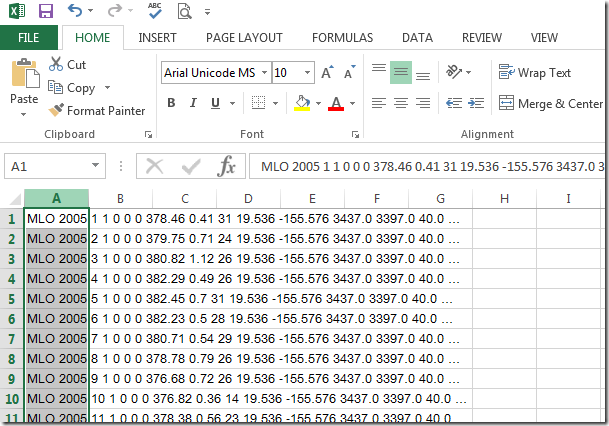The width and height of the screenshot is (609, 426).
Task: Open the FILE menu
Action: (29, 38)
